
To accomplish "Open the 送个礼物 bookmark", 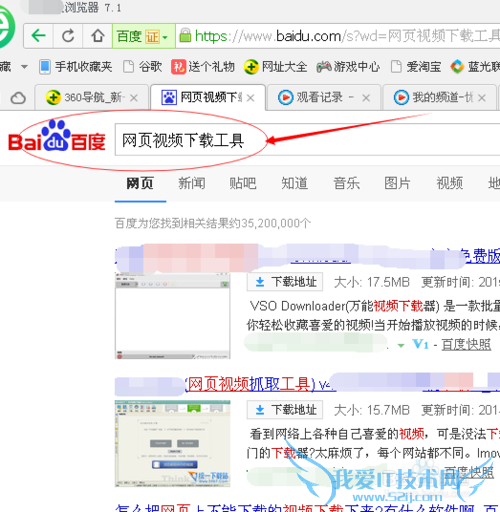I will coord(203,67).
